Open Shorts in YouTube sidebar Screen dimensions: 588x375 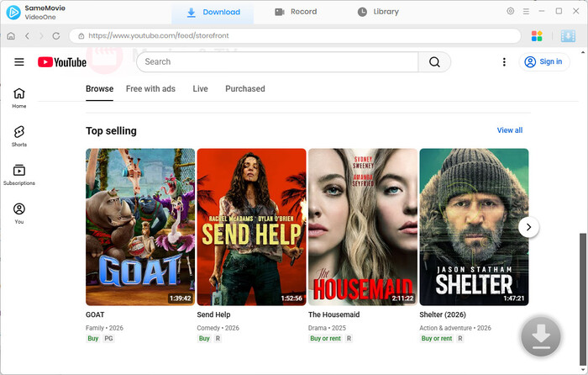point(19,136)
